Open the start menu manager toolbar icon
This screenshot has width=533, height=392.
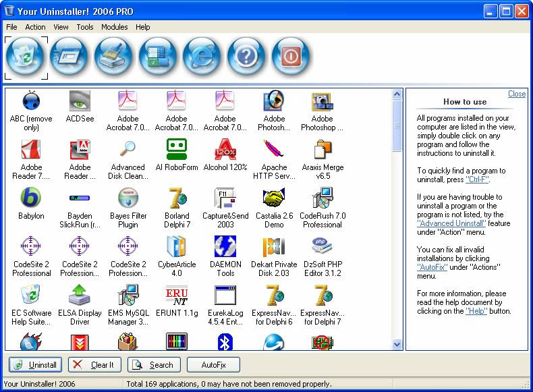[158, 57]
